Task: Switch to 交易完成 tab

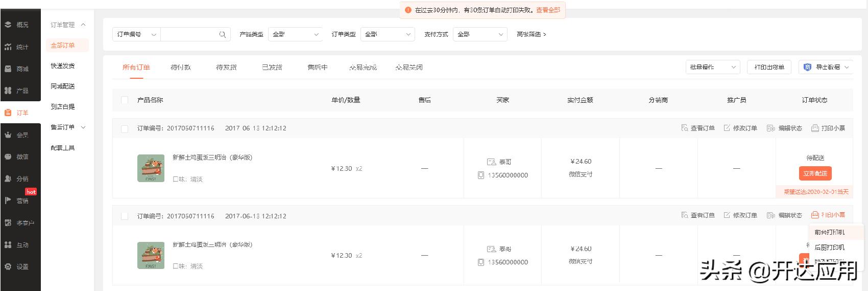Action: point(363,67)
